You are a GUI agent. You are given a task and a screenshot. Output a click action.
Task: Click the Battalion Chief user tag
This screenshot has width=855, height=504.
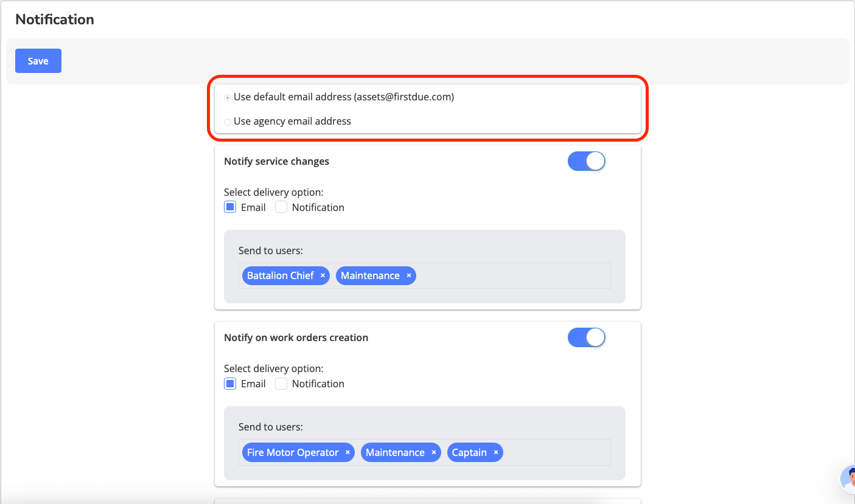[x=280, y=275]
